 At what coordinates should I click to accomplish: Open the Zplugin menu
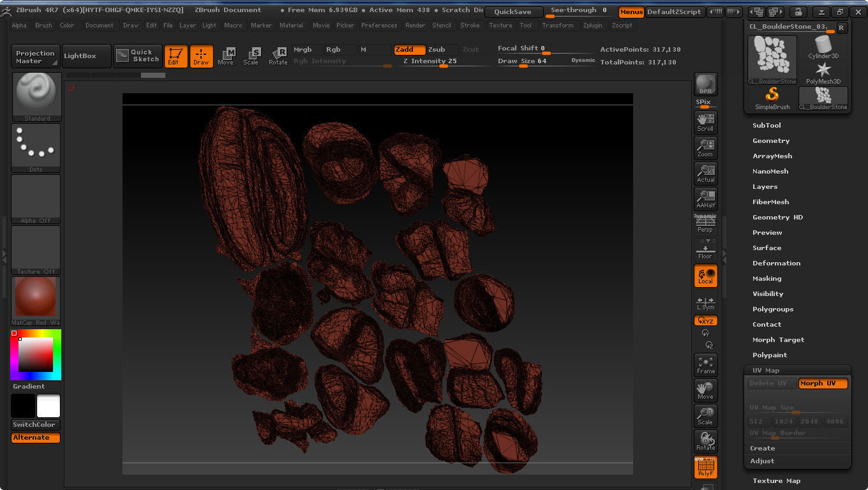coord(592,26)
